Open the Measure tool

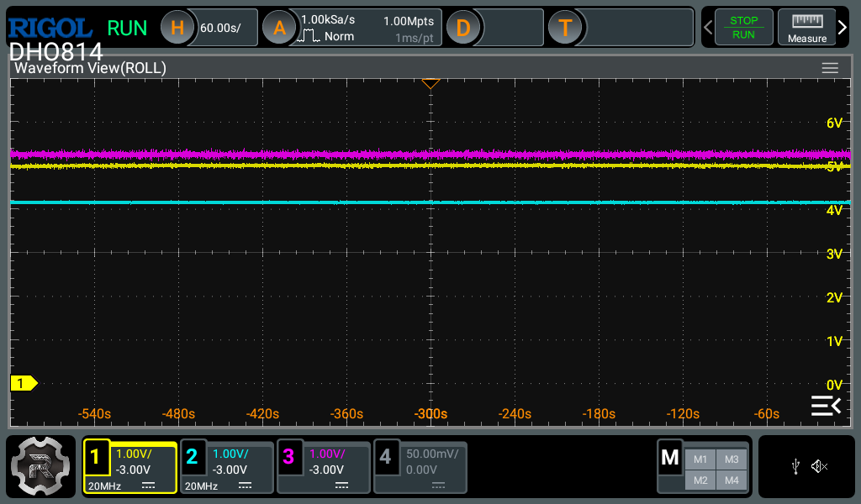[x=806, y=28]
